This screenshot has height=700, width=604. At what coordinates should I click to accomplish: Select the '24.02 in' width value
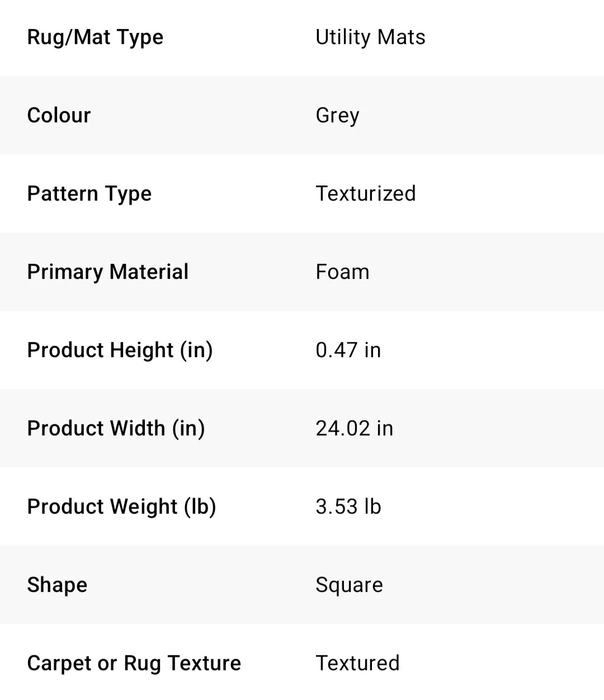(x=355, y=429)
